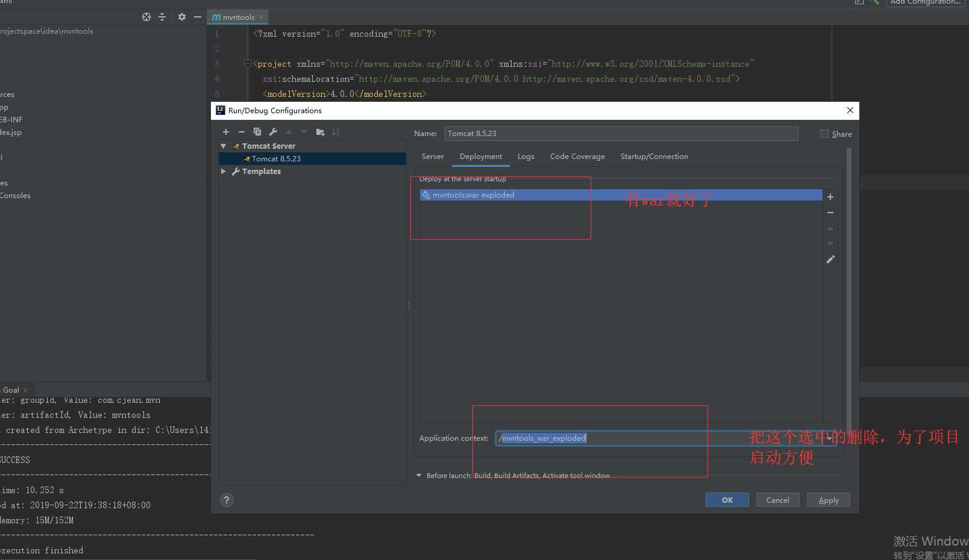Select Tomcat 8.5.23 configuration item
969x560 pixels.
(312, 159)
